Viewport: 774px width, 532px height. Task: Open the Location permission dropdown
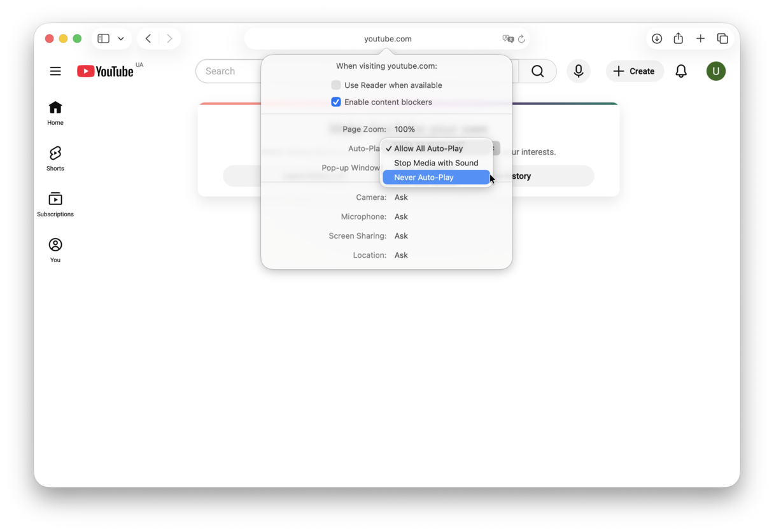pos(401,255)
